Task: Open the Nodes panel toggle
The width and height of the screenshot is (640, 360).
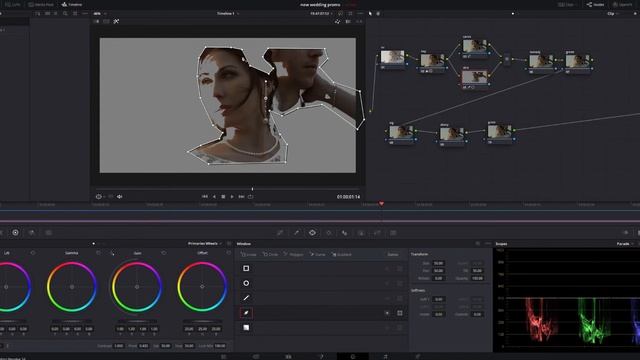Action: point(596,4)
